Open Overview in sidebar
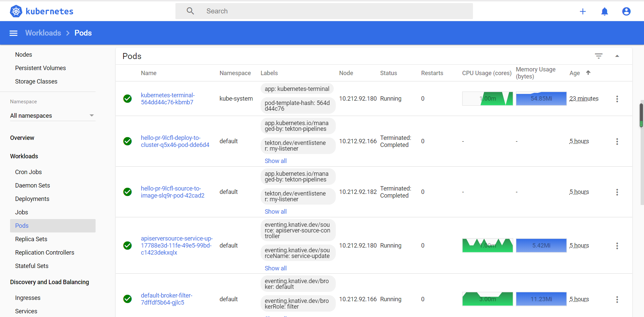 point(22,138)
